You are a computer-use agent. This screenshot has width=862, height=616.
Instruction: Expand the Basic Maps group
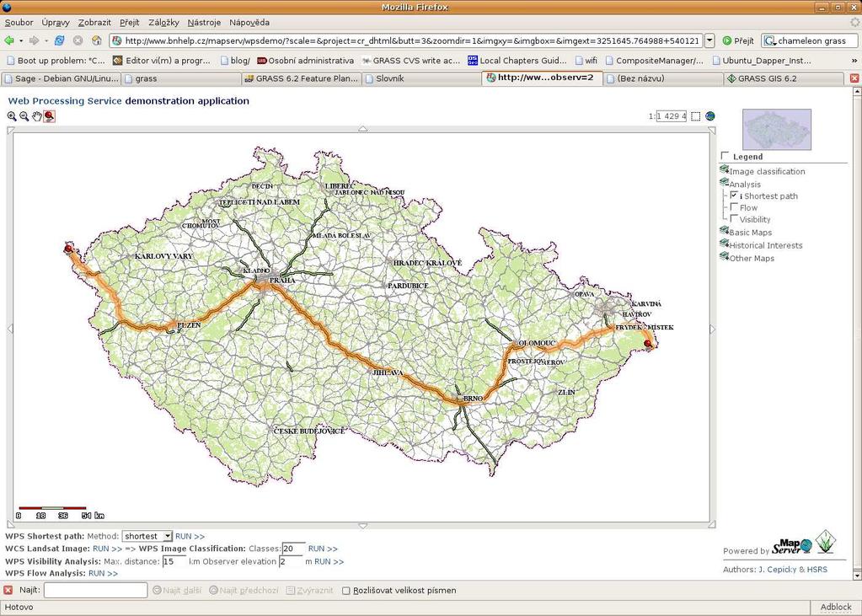coord(725,231)
